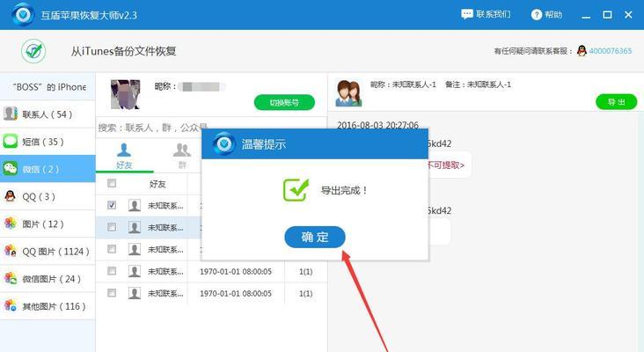Click the friends tab person icon
The height and width of the screenshot is (352, 644).
point(124,150)
